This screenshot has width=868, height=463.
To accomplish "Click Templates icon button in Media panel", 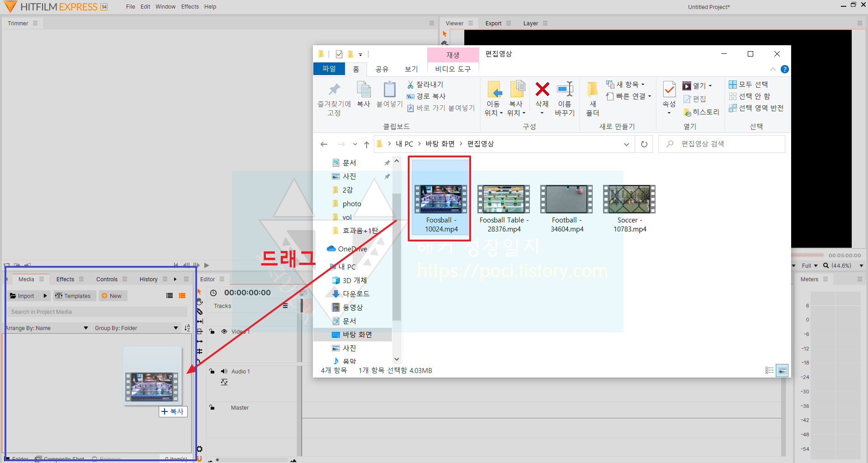I will pos(75,296).
